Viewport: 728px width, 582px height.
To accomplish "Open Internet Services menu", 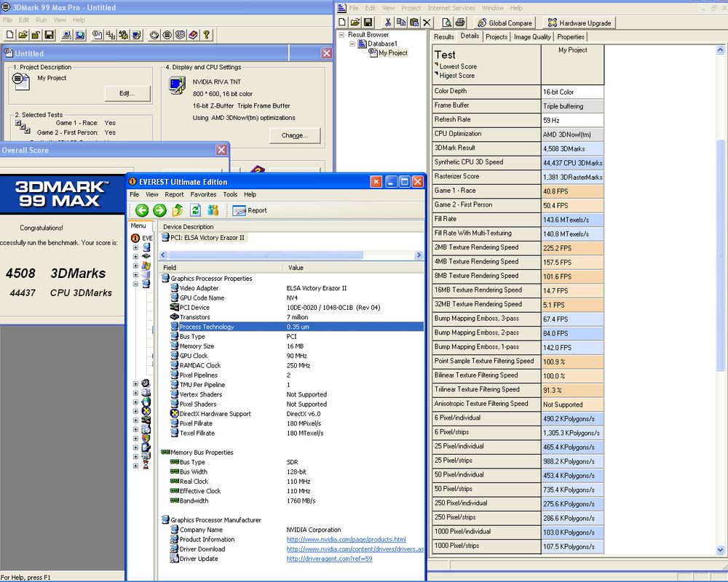I will point(451,8).
